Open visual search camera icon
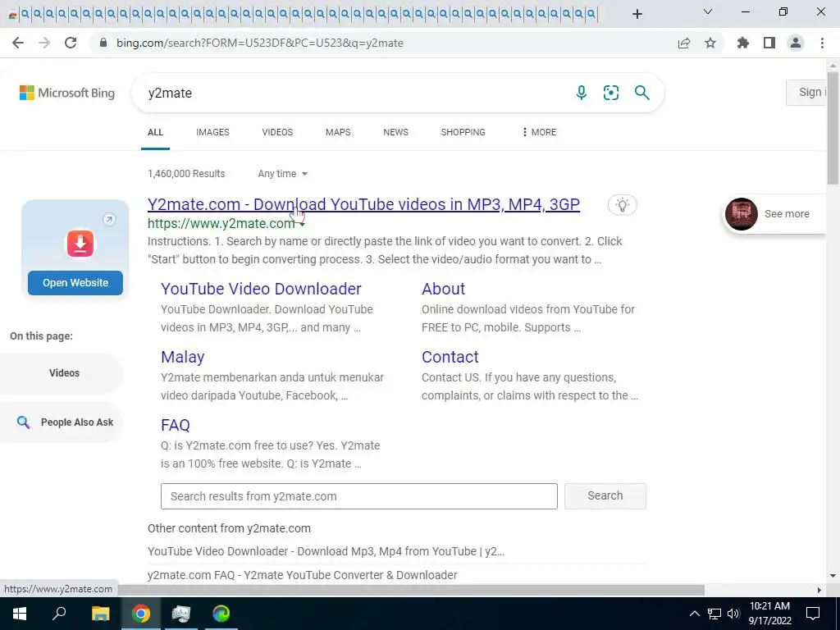840x630 pixels. tap(611, 93)
